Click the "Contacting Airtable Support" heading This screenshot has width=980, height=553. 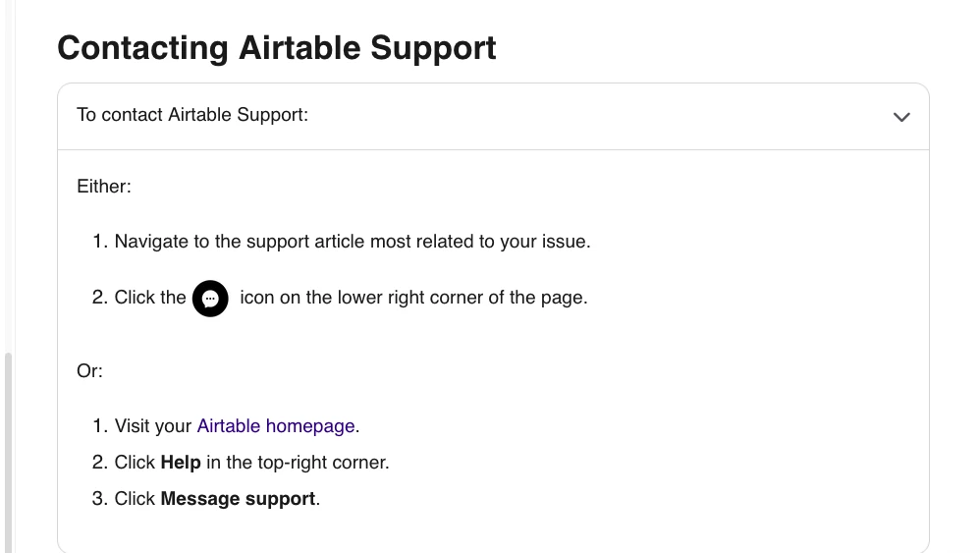277,48
